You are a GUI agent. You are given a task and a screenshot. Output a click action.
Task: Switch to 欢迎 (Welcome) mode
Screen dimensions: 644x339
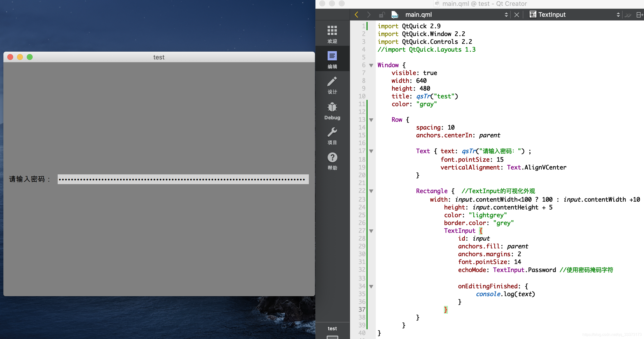click(x=332, y=34)
